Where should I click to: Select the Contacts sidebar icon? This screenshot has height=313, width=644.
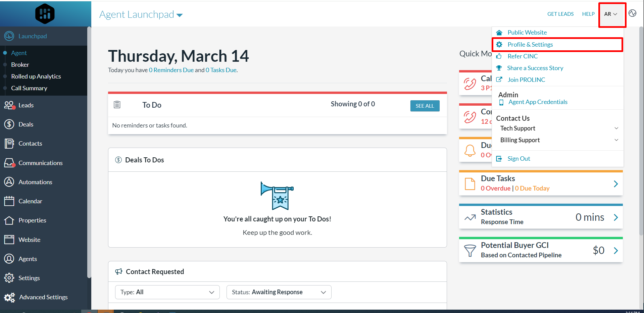[9, 143]
